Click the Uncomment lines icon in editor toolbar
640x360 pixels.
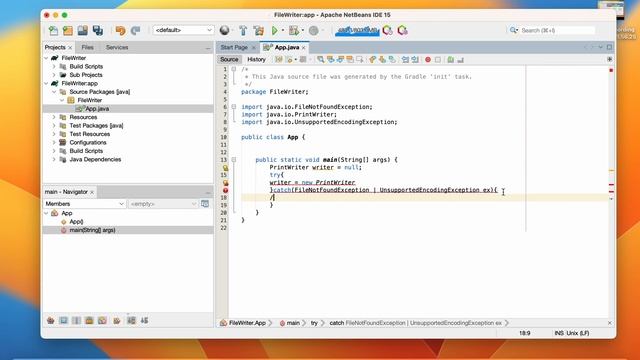(x=460, y=60)
